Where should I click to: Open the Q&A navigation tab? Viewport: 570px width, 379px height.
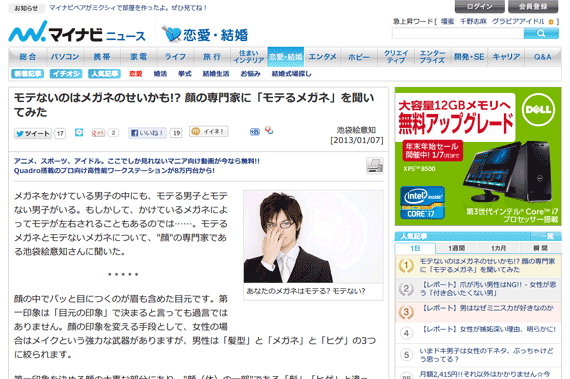coord(543,57)
